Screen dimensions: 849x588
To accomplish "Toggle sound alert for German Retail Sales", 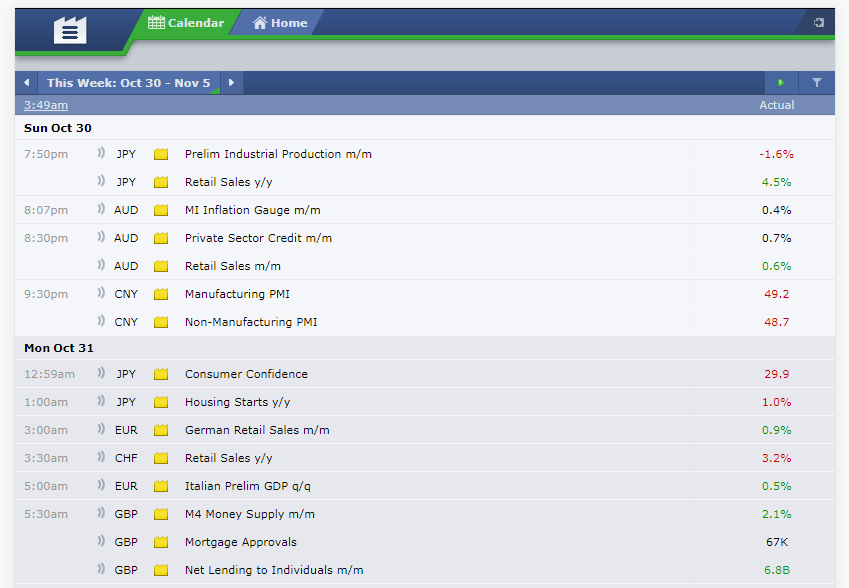I will [x=101, y=429].
